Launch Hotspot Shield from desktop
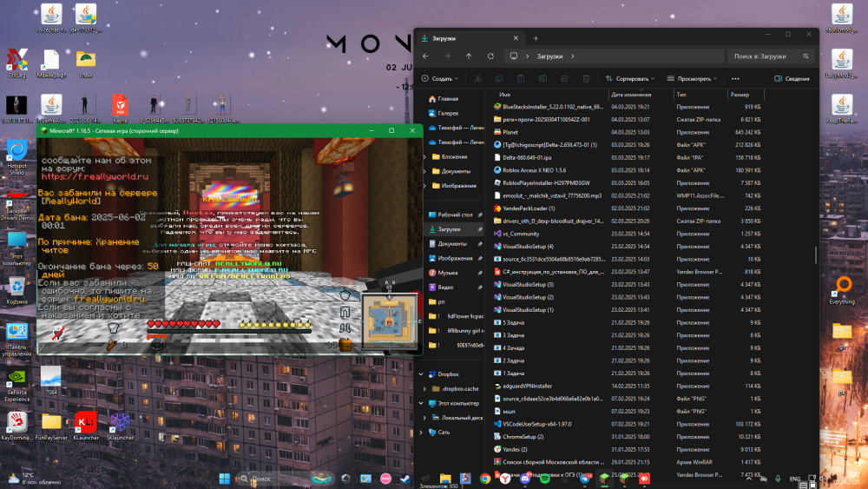Viewport: 868px width, 489px height. [x=16, y=158]
